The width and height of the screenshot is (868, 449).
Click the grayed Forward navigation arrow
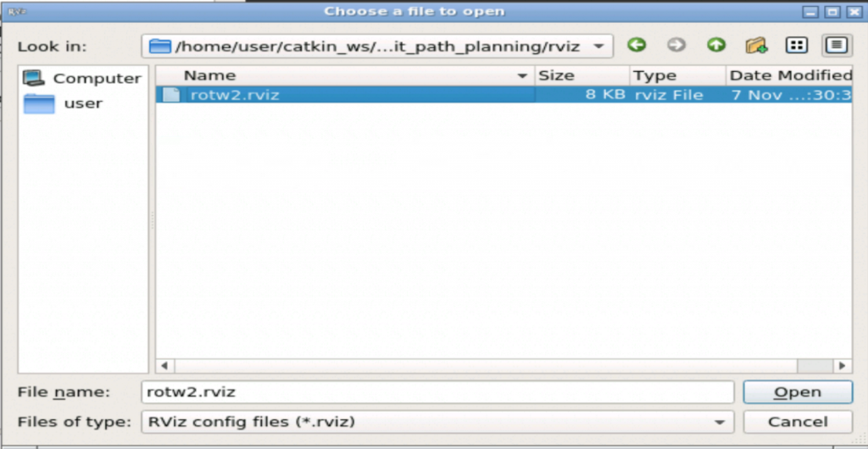point(676,46)
